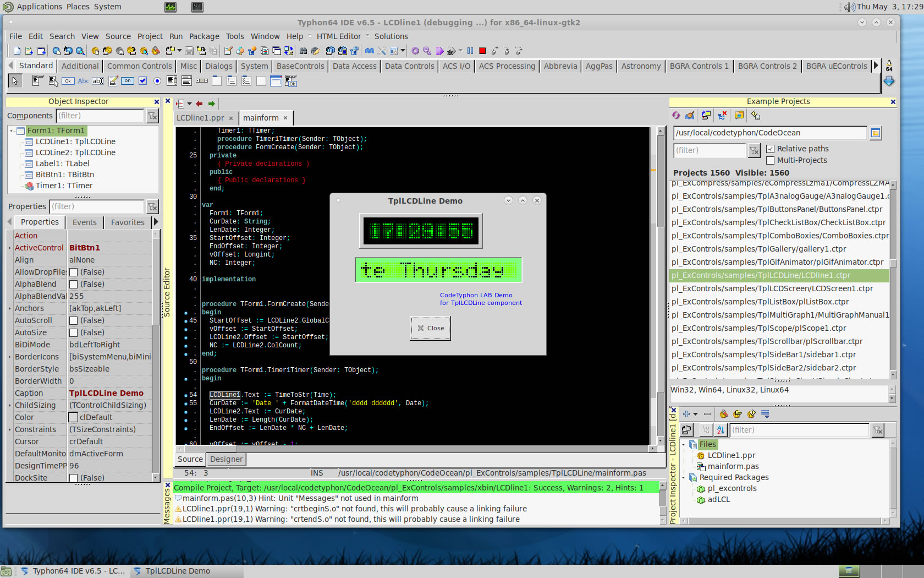Click the floppy disk Save icon
Screen dimensions: 924x578
[189, 51]
